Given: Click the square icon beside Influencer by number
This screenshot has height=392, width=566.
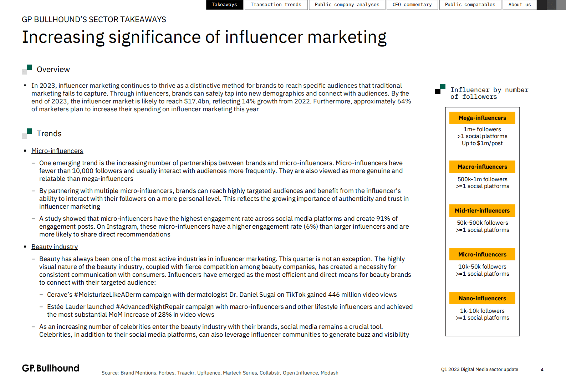Looking at the screenshot, I should (440, 89).
